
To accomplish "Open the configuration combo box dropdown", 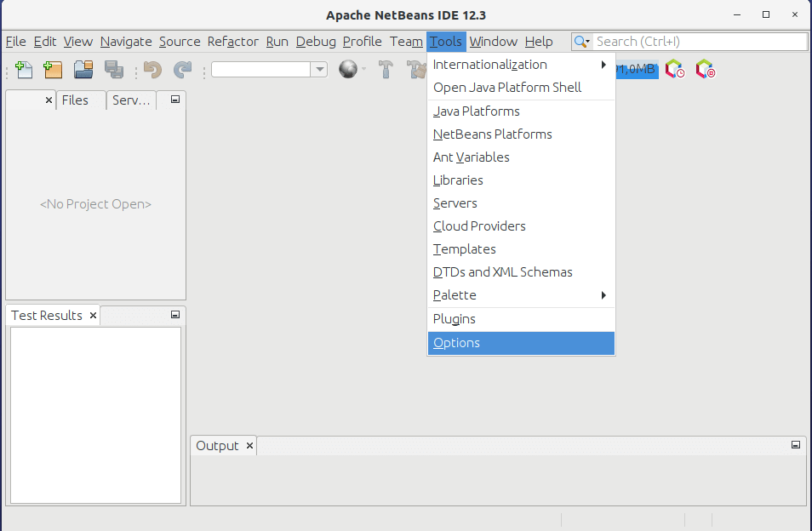I will (x=320, y=69).
